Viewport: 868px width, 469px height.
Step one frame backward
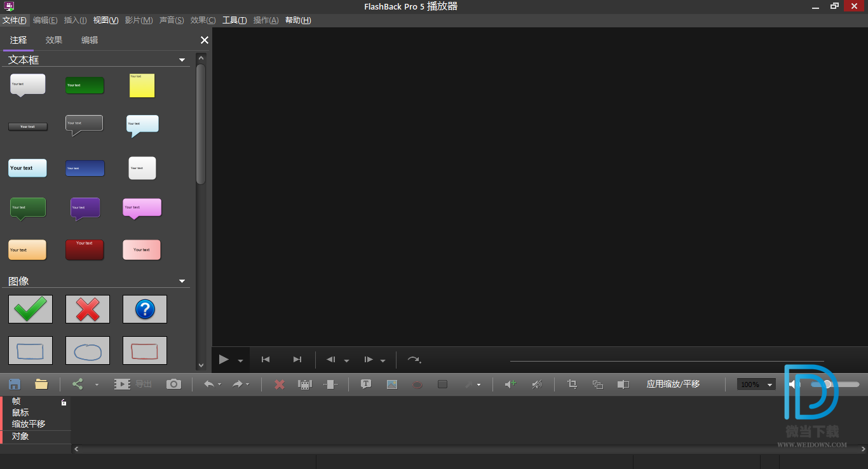331,360
